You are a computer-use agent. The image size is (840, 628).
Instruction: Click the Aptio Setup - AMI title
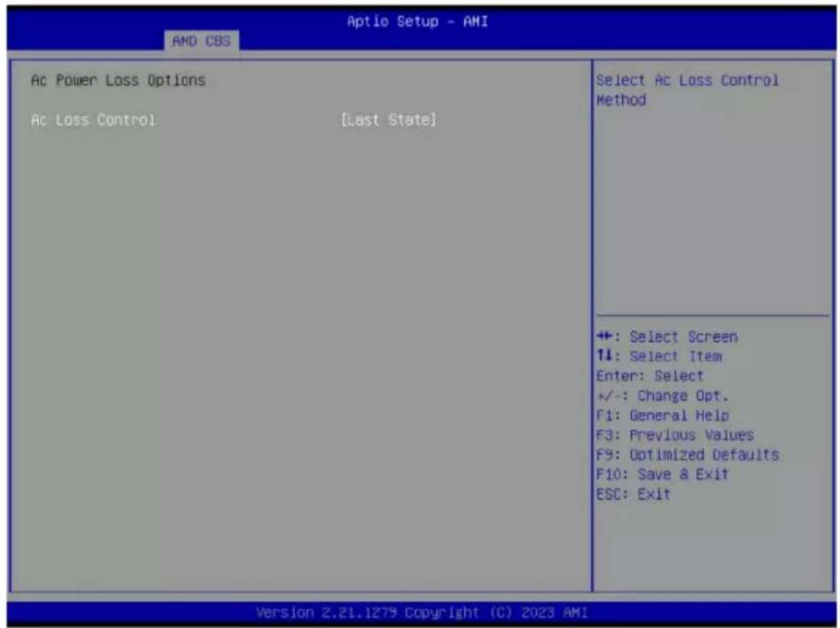pos(418,21)
